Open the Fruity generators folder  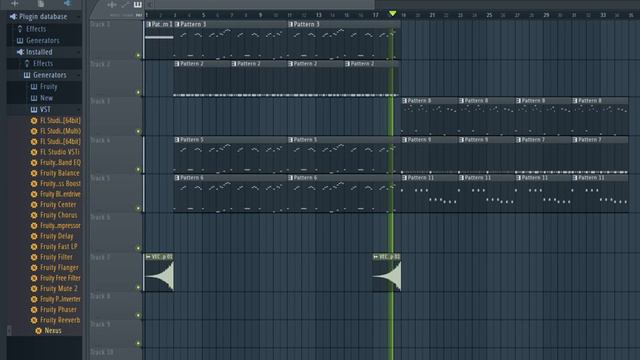(x=49, y=87)
